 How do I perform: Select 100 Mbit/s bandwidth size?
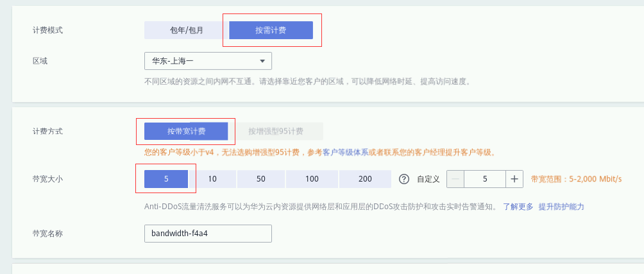coord(312,179)
